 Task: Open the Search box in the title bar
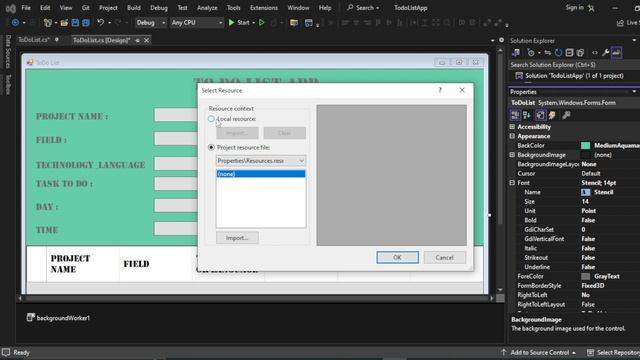coord(363,8)
